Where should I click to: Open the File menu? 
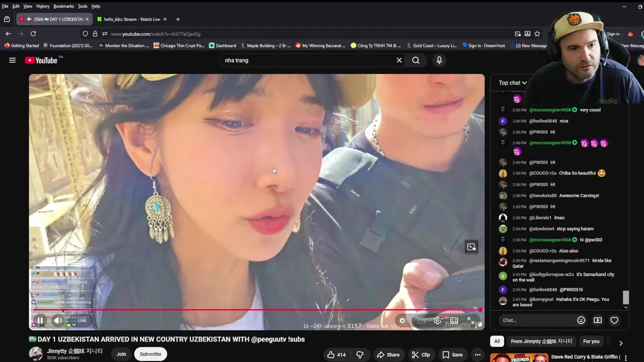click(5, 6)
